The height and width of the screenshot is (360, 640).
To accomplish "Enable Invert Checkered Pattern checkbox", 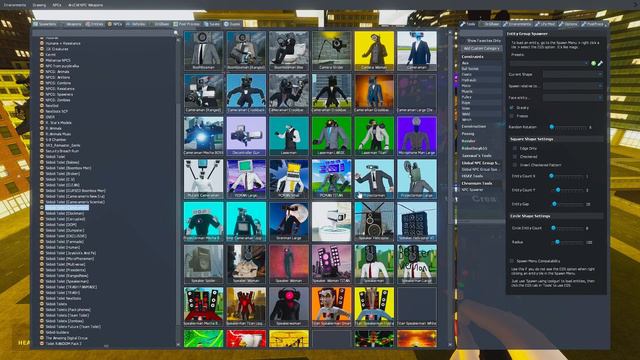I will click(x=515, y=165).
